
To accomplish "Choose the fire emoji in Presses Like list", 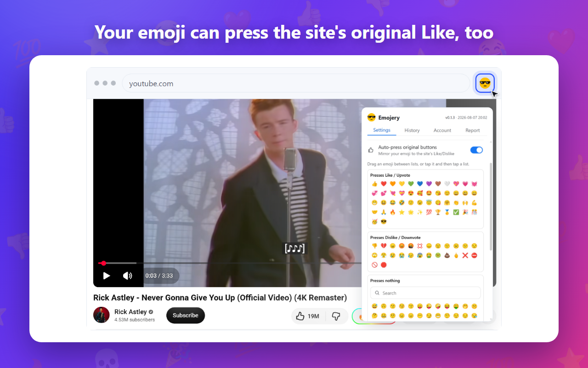I will tap(393, 212).
